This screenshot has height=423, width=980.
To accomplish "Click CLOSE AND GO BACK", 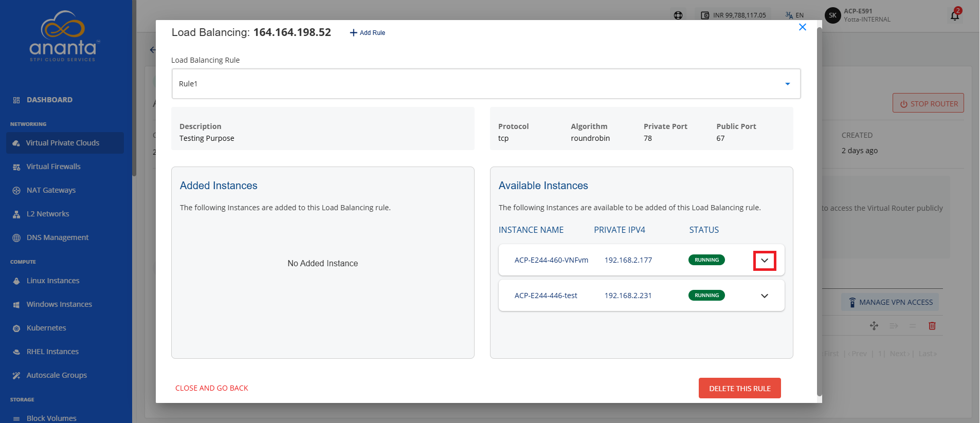I will tap(212, 388).
